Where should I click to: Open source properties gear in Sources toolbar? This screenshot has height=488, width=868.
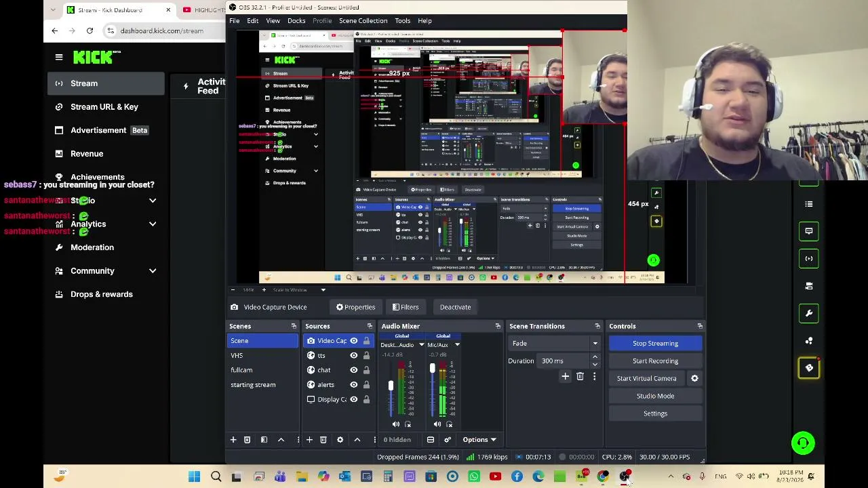click(340, 440)
